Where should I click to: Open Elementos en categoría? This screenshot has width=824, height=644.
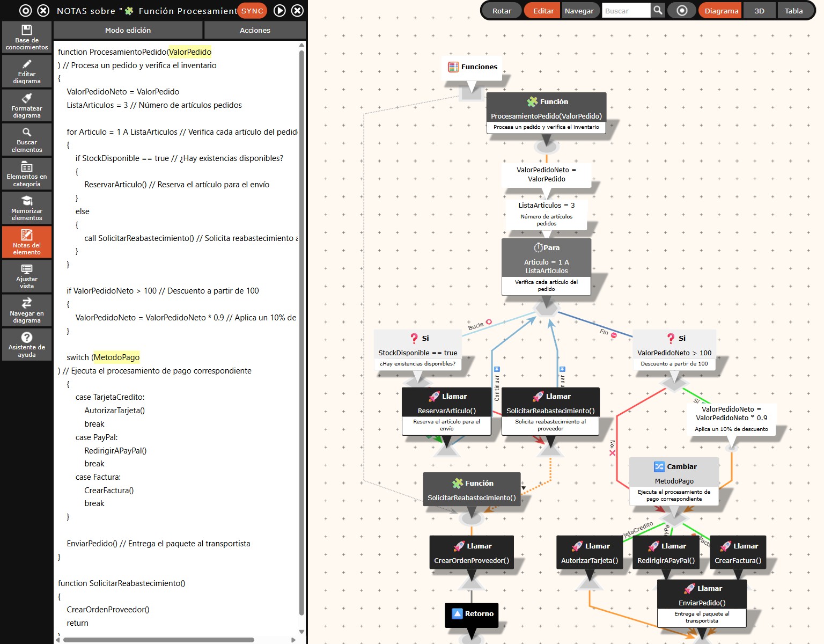[27, 173]
